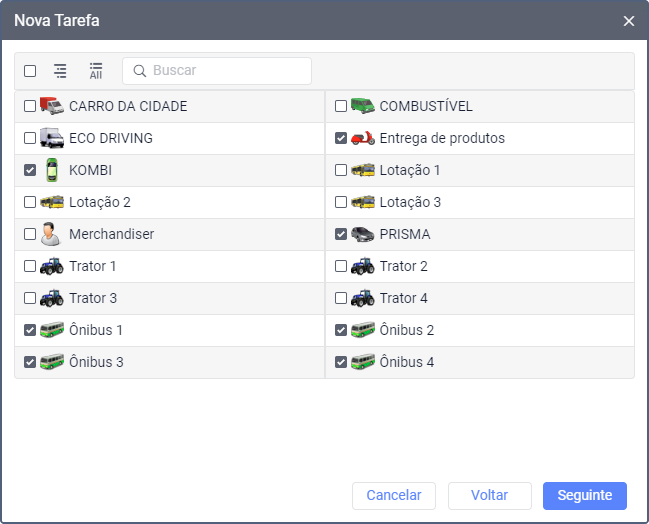Click the Cancelar button
Screen dimensions: 649x524
point(394,495)
